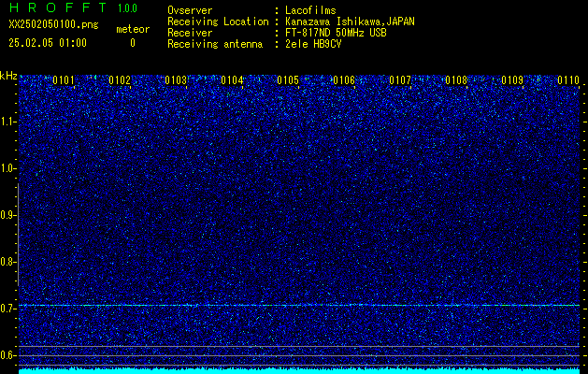Click Kanazawa Ishikawa,JAPAN text
This screenshot has height=374, width=588.
click(350, 22)
